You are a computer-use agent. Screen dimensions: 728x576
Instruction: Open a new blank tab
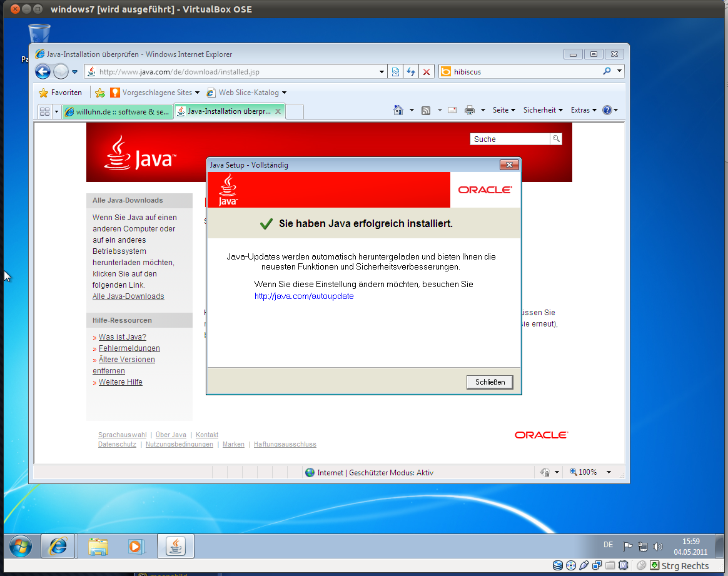(295, 111)
